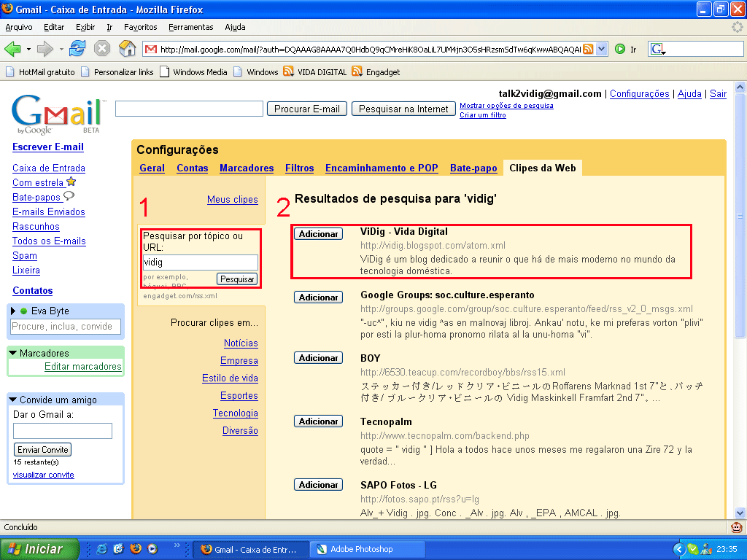Click the monkey icon in the status bar
The width and height of the screenshot is (747, 560).
(737, 527)
